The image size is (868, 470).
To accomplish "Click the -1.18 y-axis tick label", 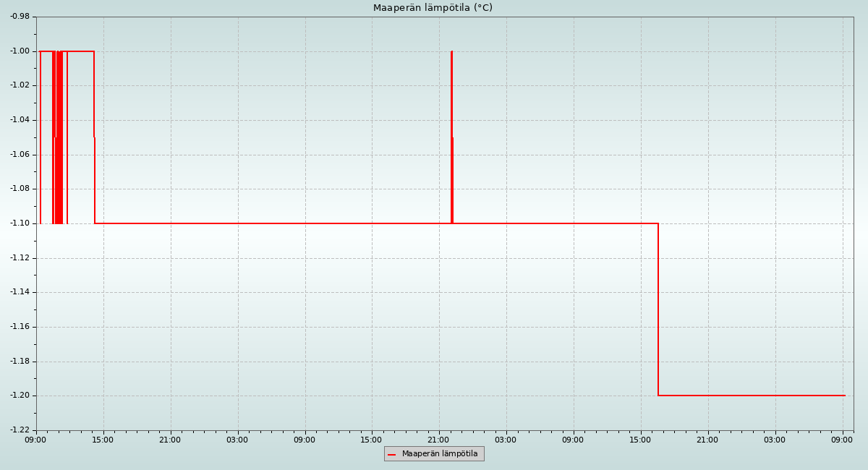I will point(20,362).
